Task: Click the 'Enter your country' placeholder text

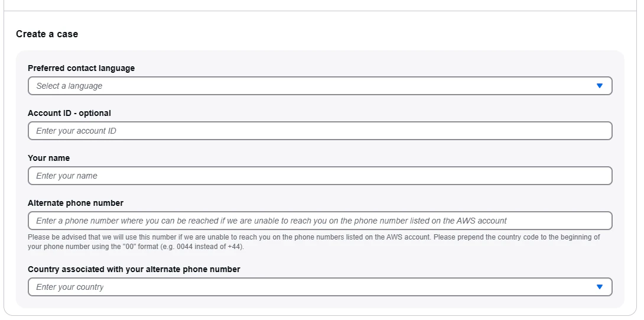Action: [x=70, y=287]
